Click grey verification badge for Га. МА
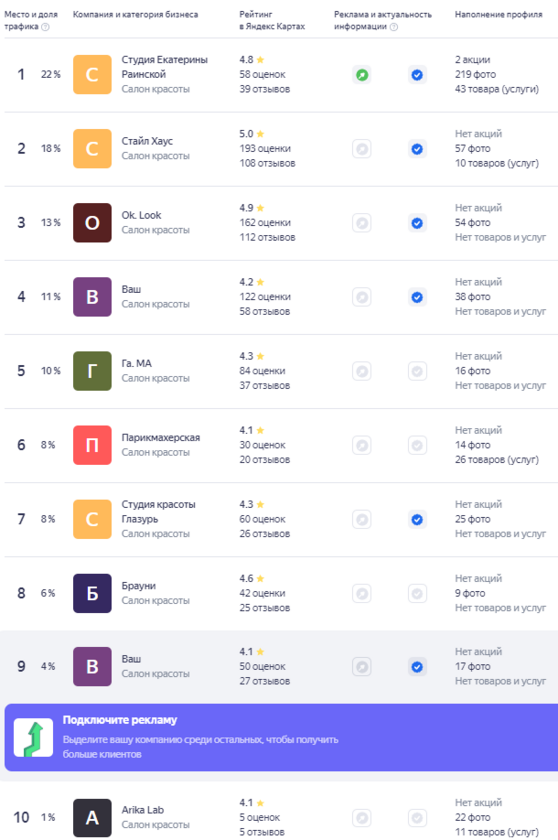The height and width of the screenshot is (840, 558). click(417, 371)
